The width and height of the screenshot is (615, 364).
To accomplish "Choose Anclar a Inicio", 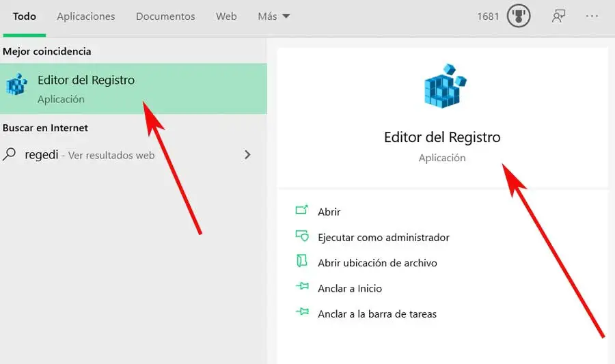I will [x=350, y=288].
